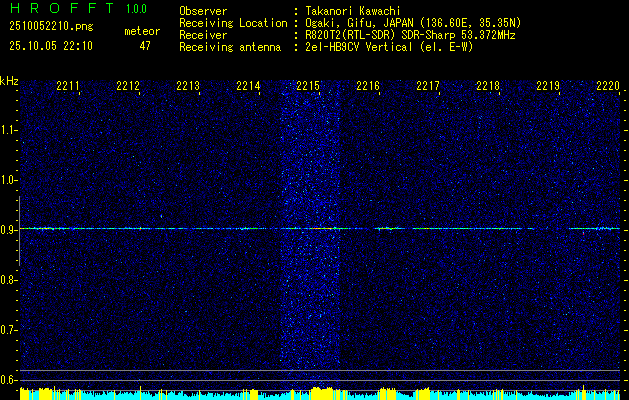Click observer name Takanori Kawachi
This screenshot has width=629, height=400.
tap(353, 11)
